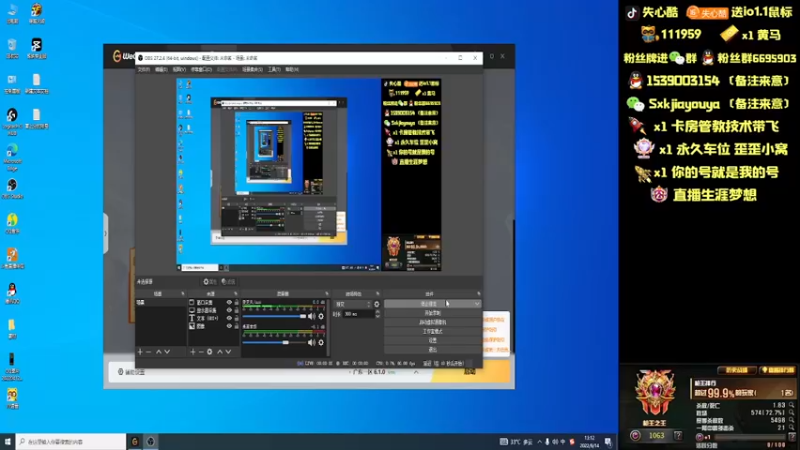Add a new source with plus icon
This screenshot has height=450, width=800.
pyautogui.click(x=193, y=352)
